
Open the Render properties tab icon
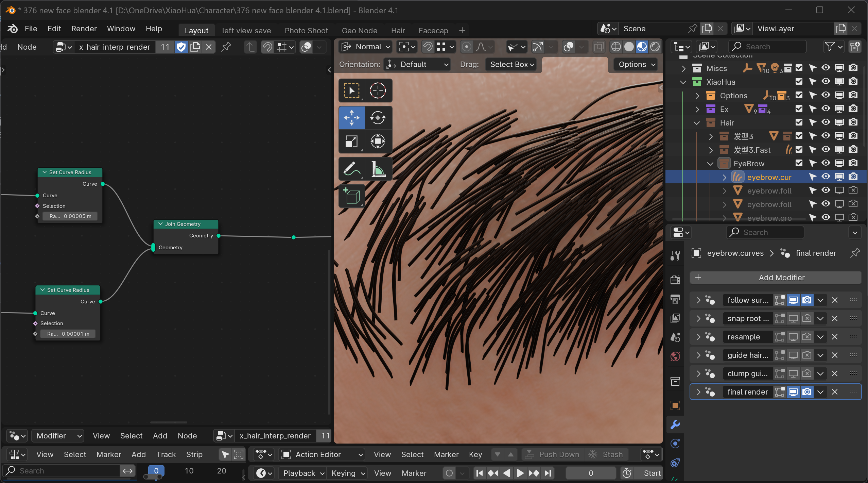point(675,280)
